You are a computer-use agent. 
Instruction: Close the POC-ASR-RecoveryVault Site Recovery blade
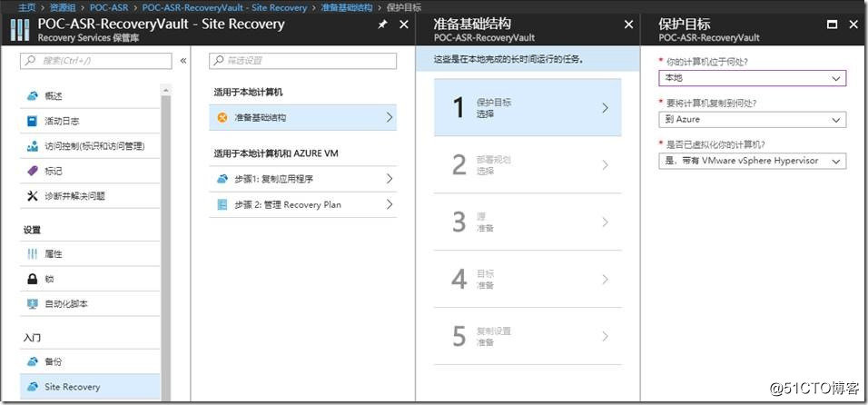[x=403, y=25]
